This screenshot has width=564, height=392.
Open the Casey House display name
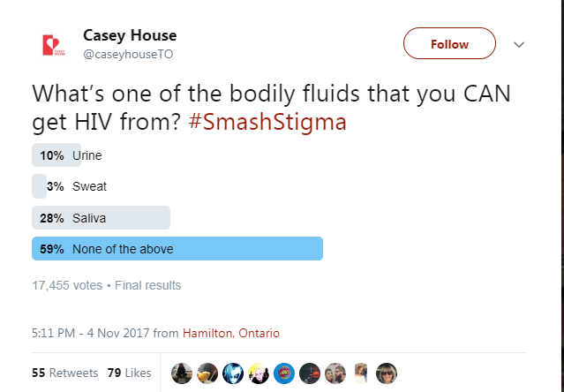point(130,35)
